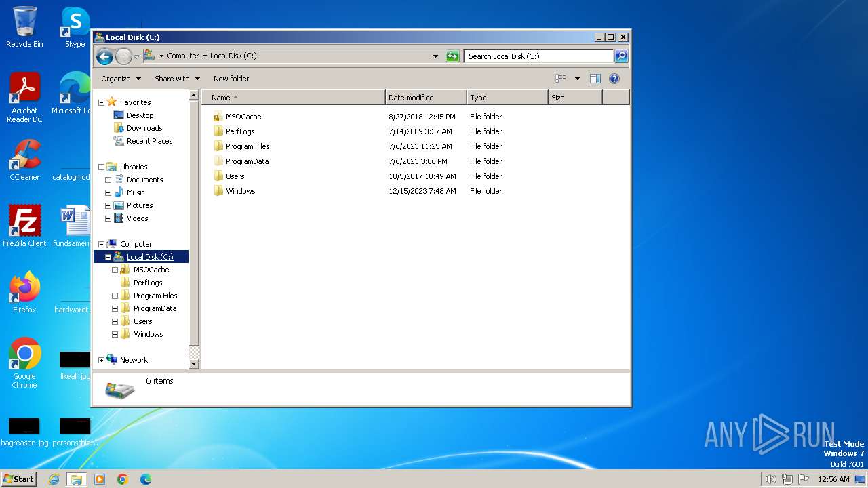Click the Back navigation arrow
868x488 pixels.
coord(104,56)
